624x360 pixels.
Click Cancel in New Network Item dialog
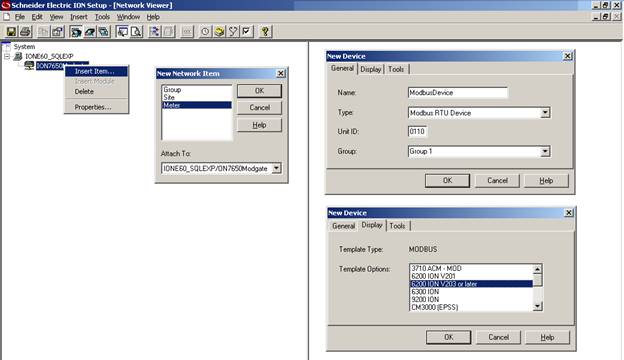[259, 107]
